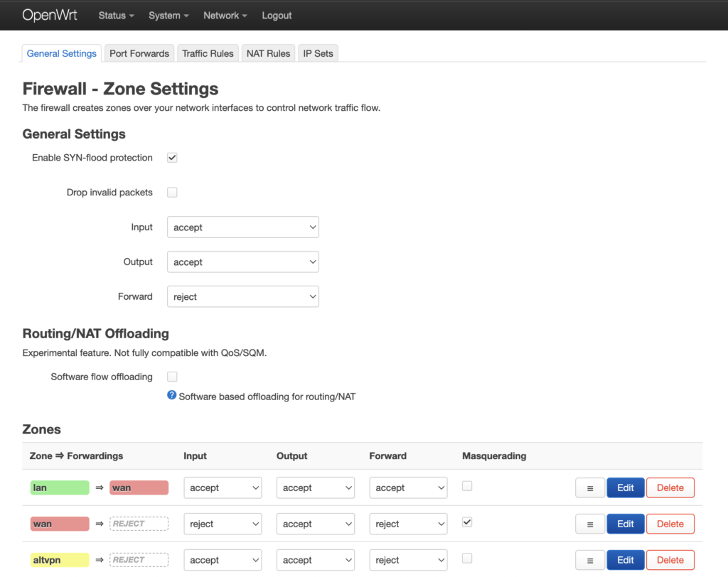Delete the altvpn zone
This screenshot has width=728, height=577.
click(x=670, y=560)
